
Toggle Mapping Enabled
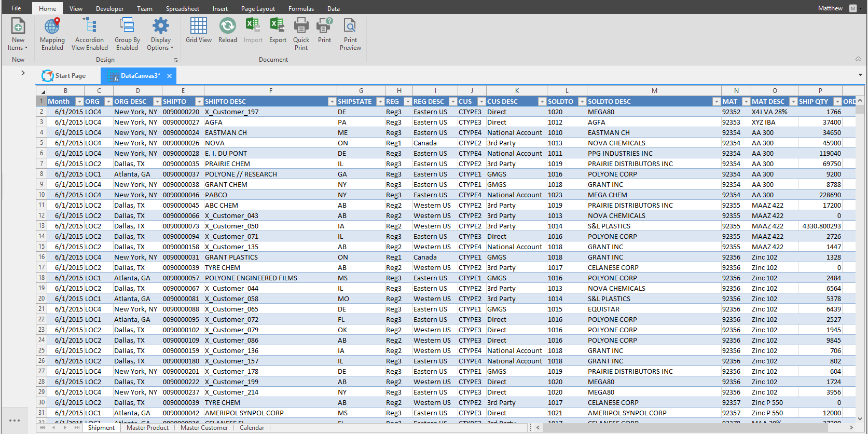pos(52,34)
